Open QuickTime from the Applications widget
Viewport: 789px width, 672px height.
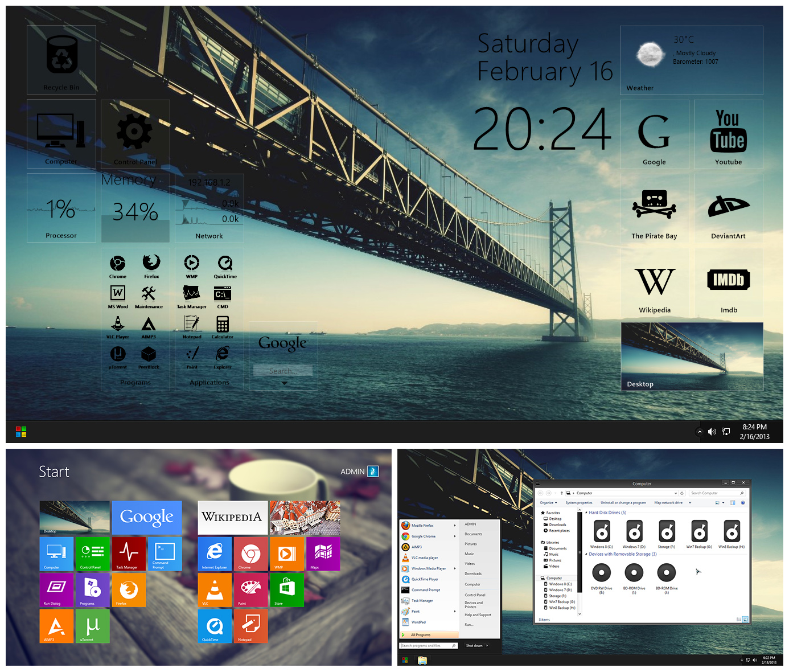point(225,266)
